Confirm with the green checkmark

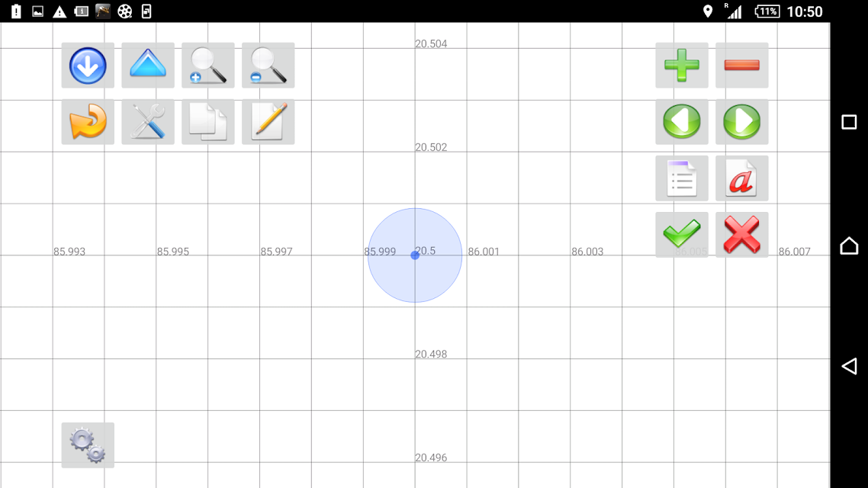pos(682,235)
